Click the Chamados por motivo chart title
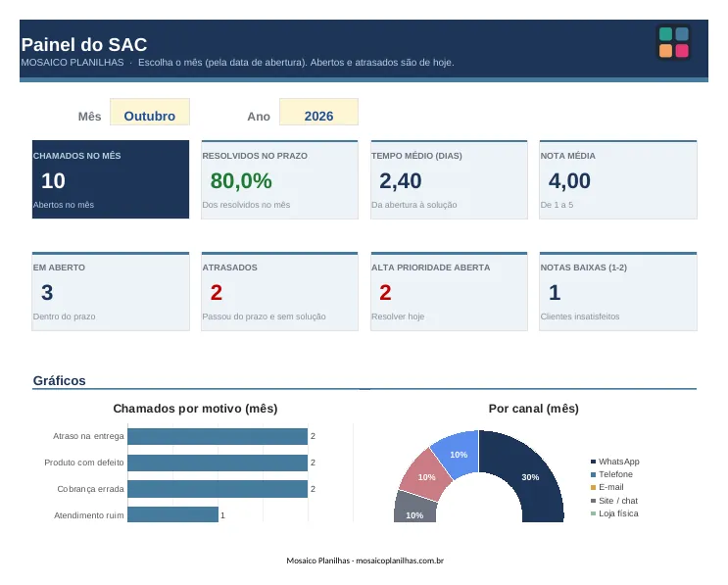 tap(195, 409)
